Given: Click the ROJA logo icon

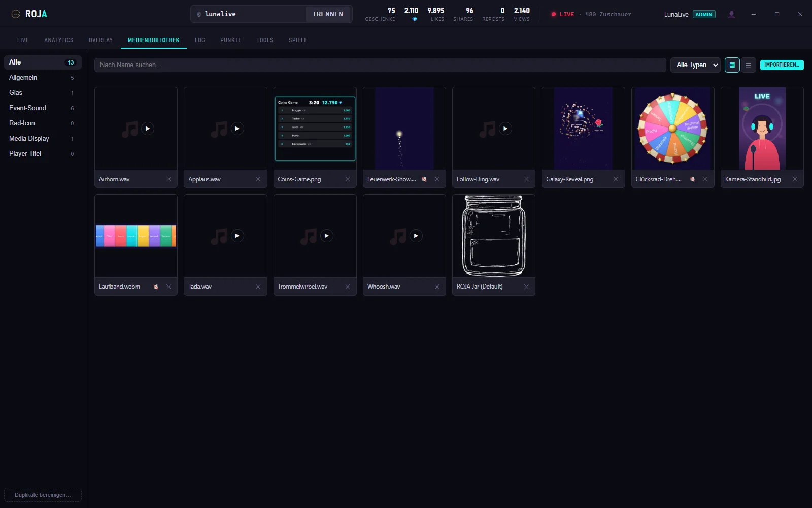Looking at the screenshot, I should point(16,14).
